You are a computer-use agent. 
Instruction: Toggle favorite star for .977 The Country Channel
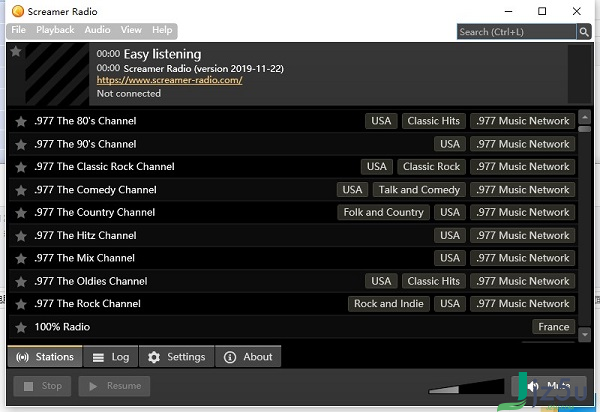(x=21, y=213)
